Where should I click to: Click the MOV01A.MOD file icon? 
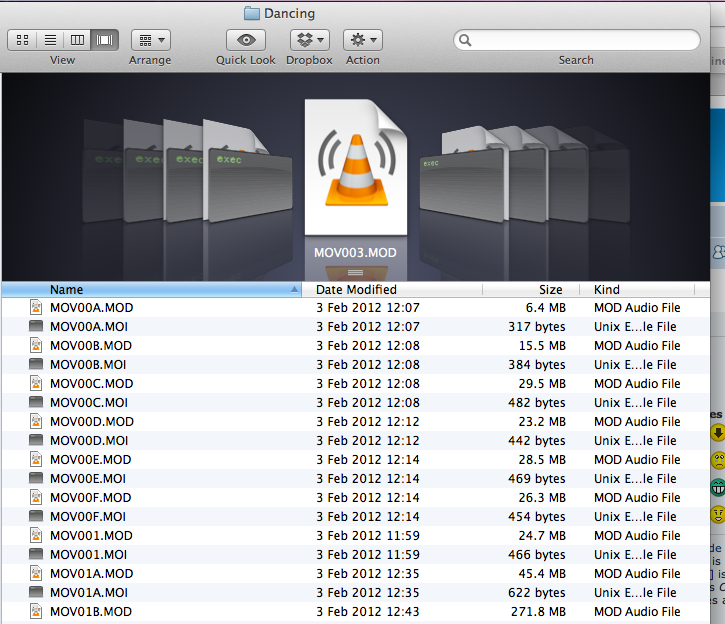pos(36,573)
